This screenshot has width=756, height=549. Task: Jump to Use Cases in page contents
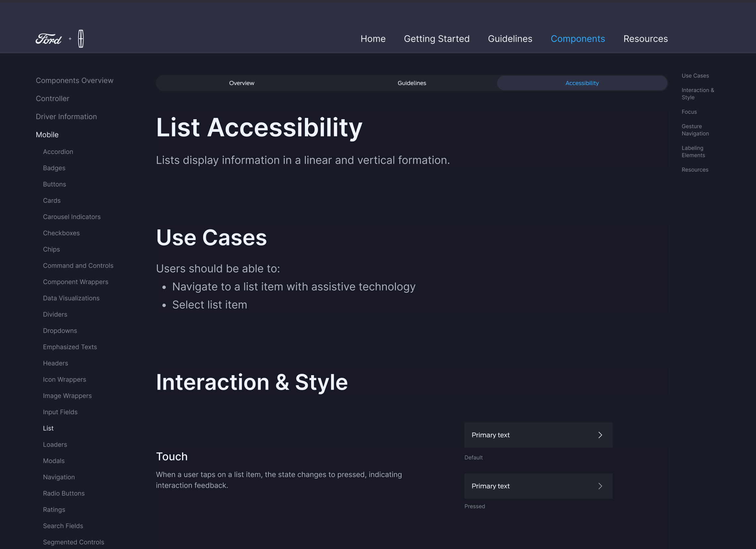pyautogui.click(x=695, y=76)
